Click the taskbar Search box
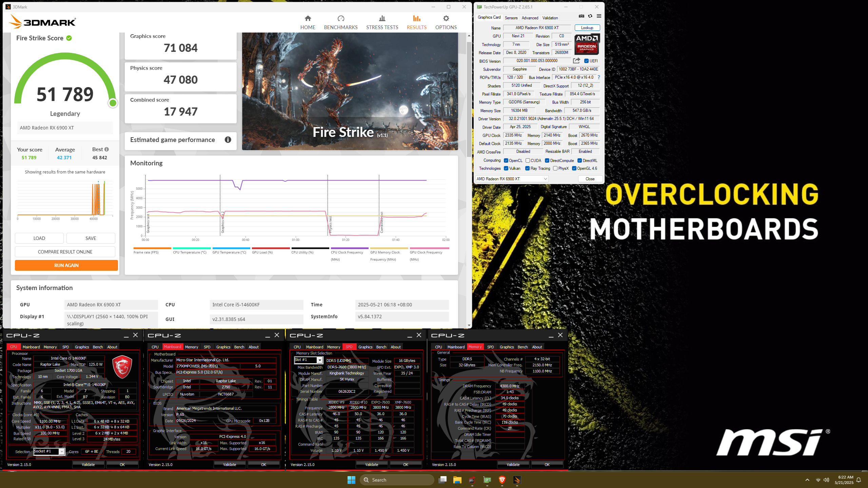 [x=397, y=480]
